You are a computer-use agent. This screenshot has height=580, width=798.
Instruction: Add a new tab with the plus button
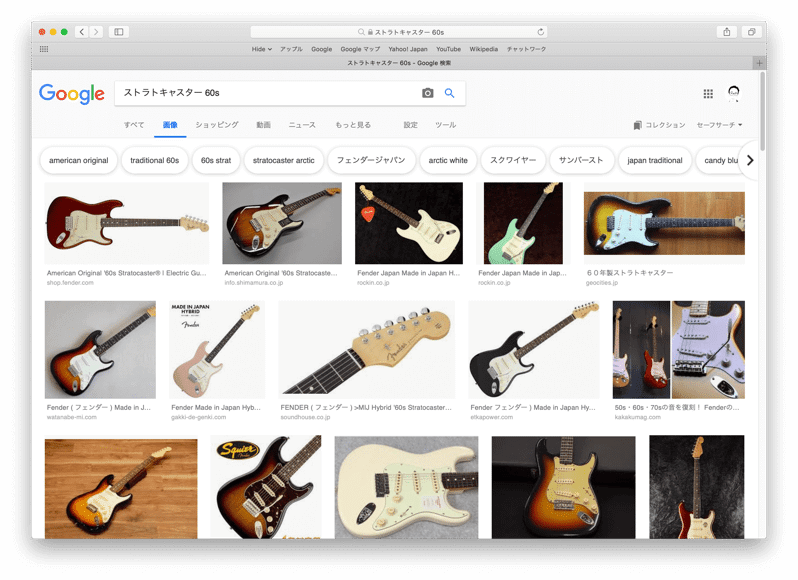(759, 63)
